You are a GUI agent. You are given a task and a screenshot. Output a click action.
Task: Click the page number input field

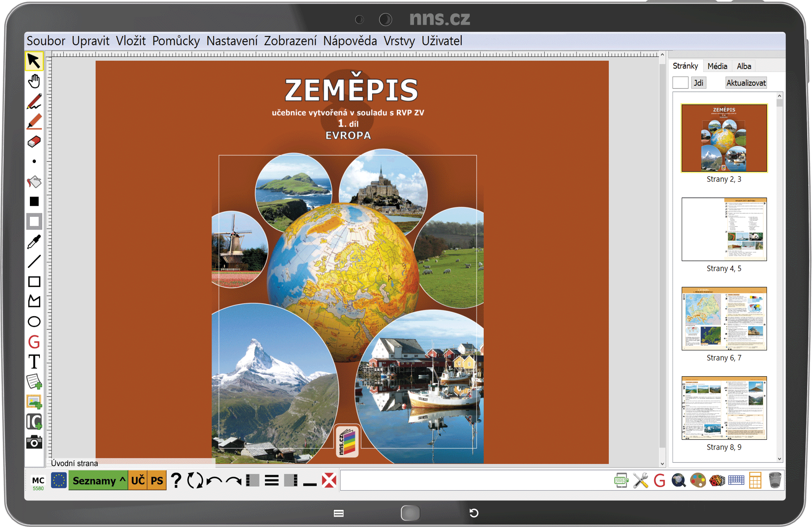coord(680,83)
